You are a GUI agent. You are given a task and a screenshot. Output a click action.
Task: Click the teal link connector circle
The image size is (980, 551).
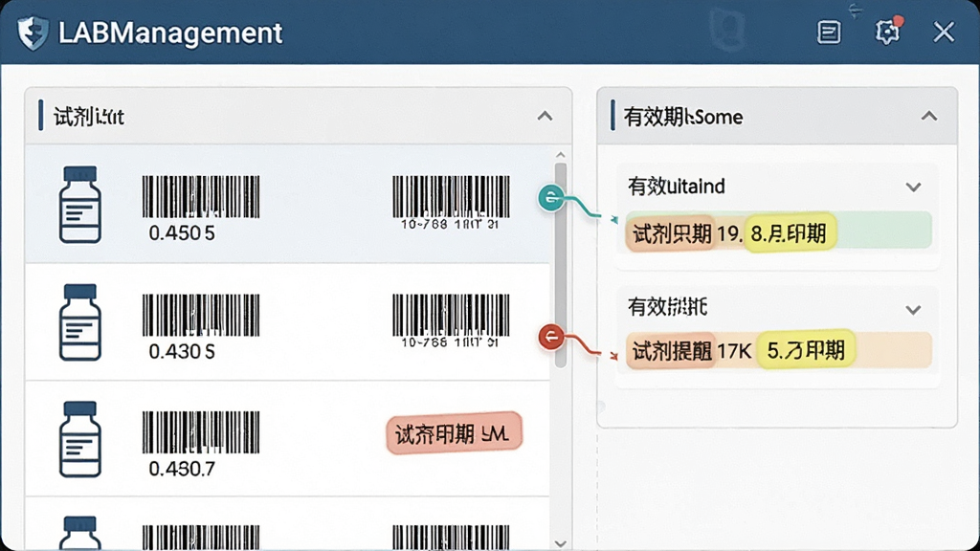pos(551,198)
